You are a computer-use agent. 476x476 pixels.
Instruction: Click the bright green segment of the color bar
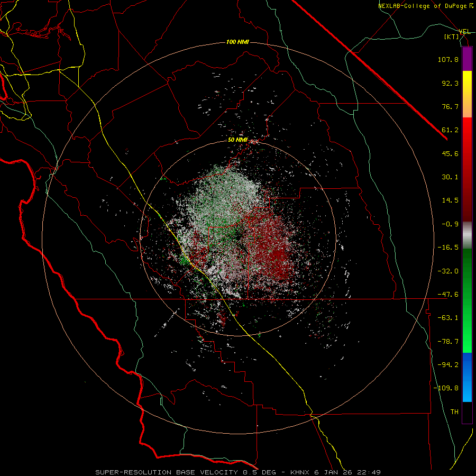(x=467, y=300)
